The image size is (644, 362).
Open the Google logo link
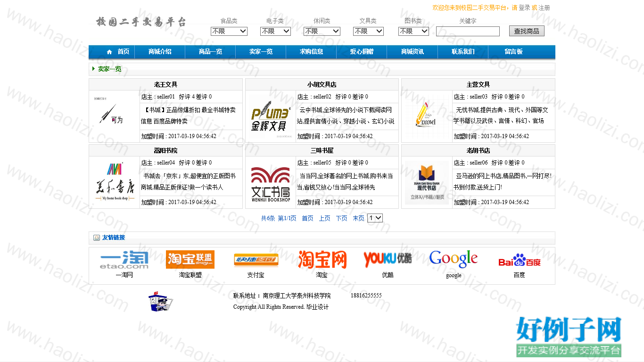[454, 260]
